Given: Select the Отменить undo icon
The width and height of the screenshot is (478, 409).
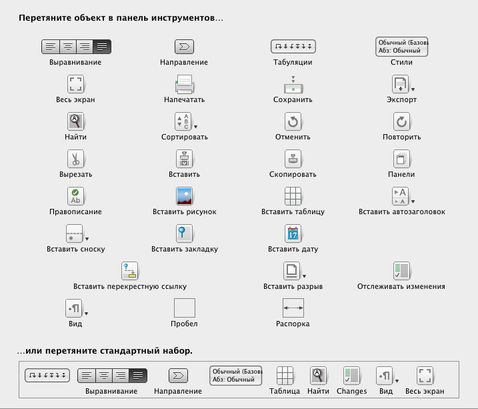Looking at the screenshot, I should tap(293, 121).
